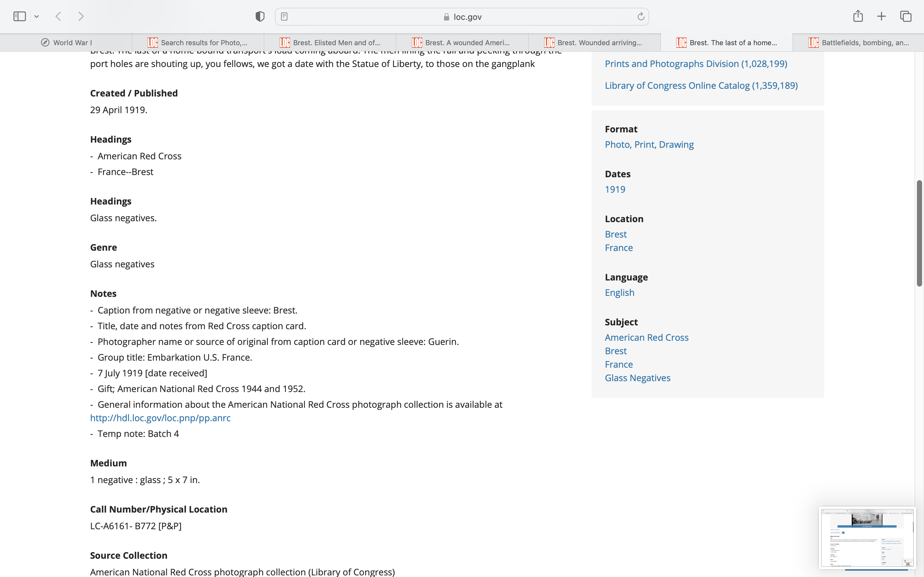
Task: Show the tab overview icon
Action: pyautogui.click(x=906, y=16)
